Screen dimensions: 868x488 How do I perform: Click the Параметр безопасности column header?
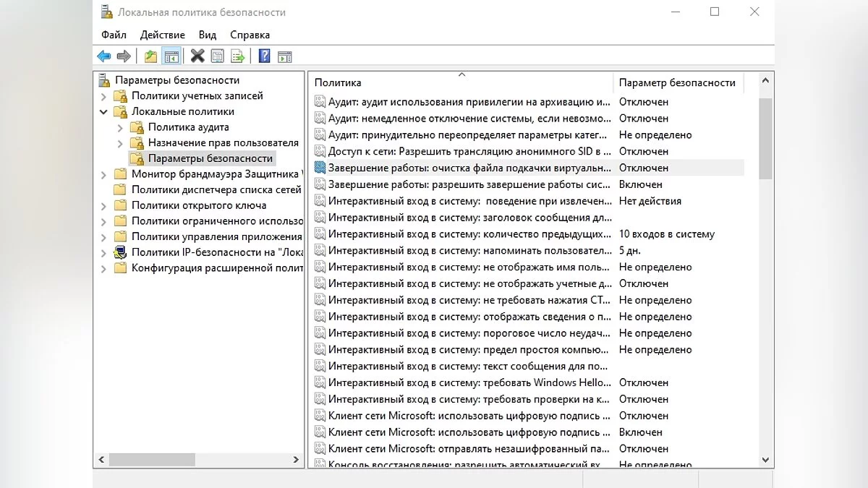click(676, 82)
